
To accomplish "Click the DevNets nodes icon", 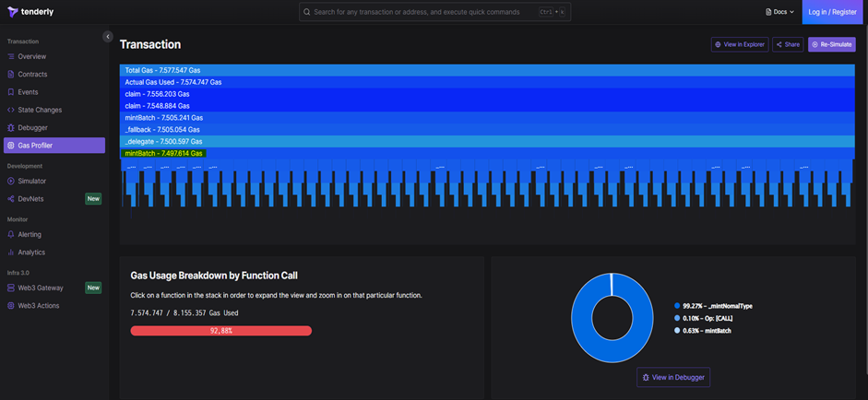I will click(x=11, y=198).
